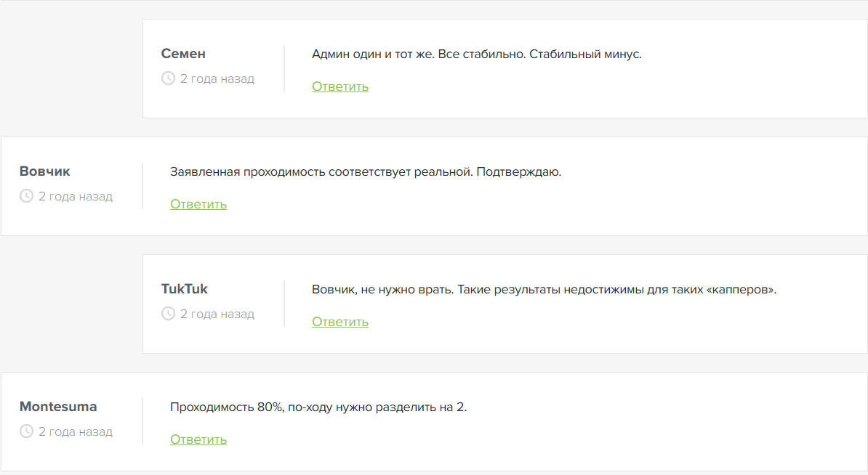Viewport: 868px width, 475px height.
Task: Click the timestamp in Montesuma's comment
Action: [x=75, y=431]
